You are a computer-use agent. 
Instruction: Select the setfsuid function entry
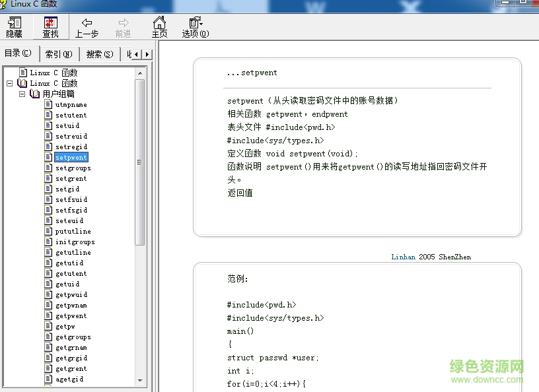(x=70, y=199)
